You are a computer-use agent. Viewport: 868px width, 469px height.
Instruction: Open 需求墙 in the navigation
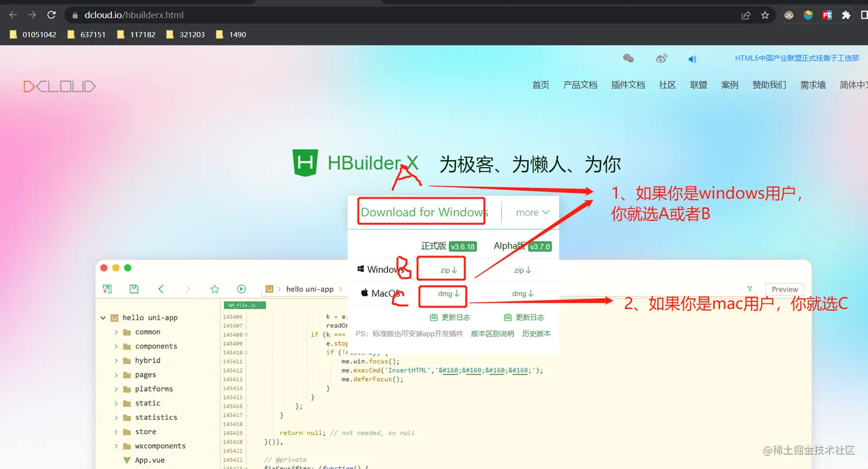click(x=813, y=85)
